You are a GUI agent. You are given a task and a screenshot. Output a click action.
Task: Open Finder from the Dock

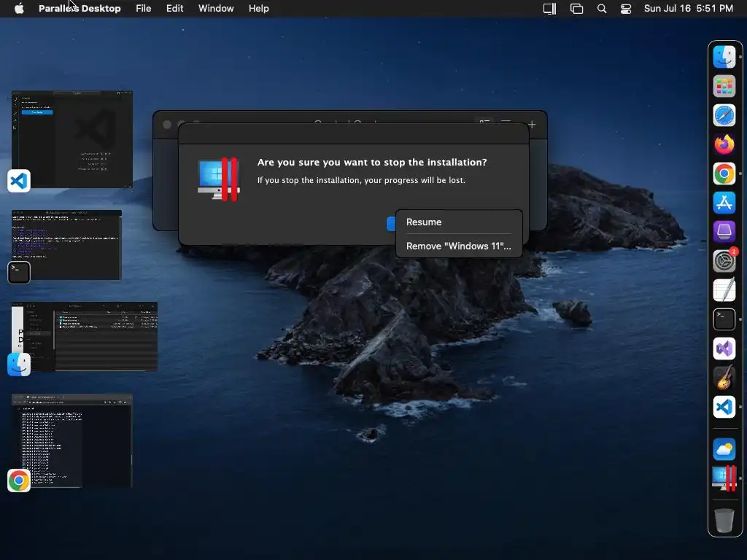click(724, 57)
